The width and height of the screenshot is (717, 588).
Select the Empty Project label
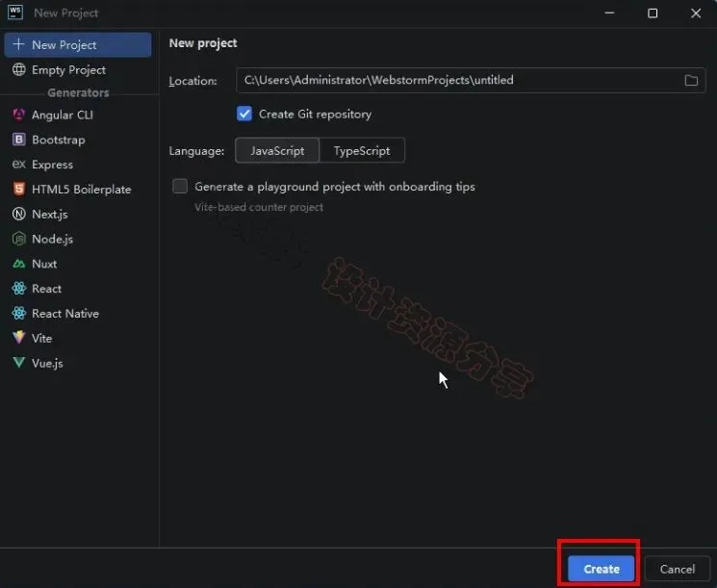[x=68, y=70]
